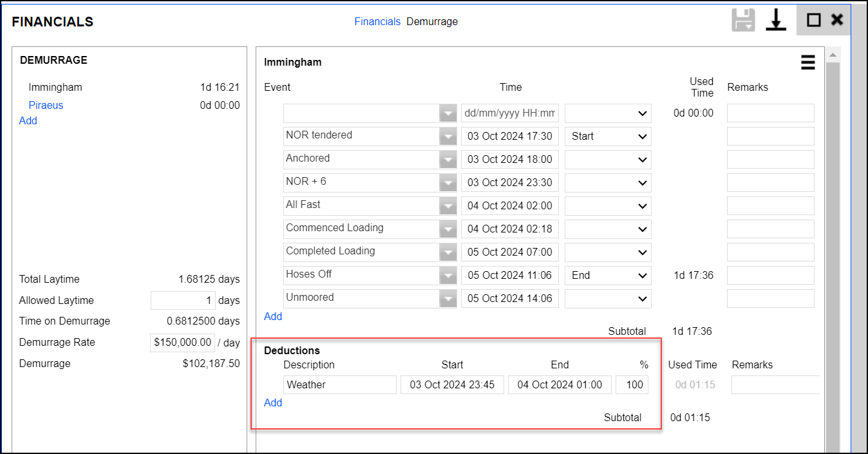Select Piraeus port in Demurrage list
The width and height of the screenshot is (868, 454).
coord(46,105)
